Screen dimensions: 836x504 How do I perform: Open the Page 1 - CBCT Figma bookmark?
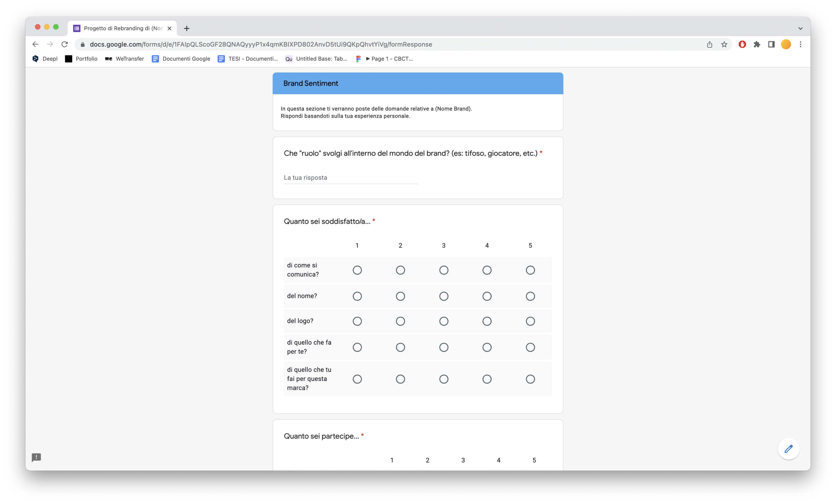[384, 59]
